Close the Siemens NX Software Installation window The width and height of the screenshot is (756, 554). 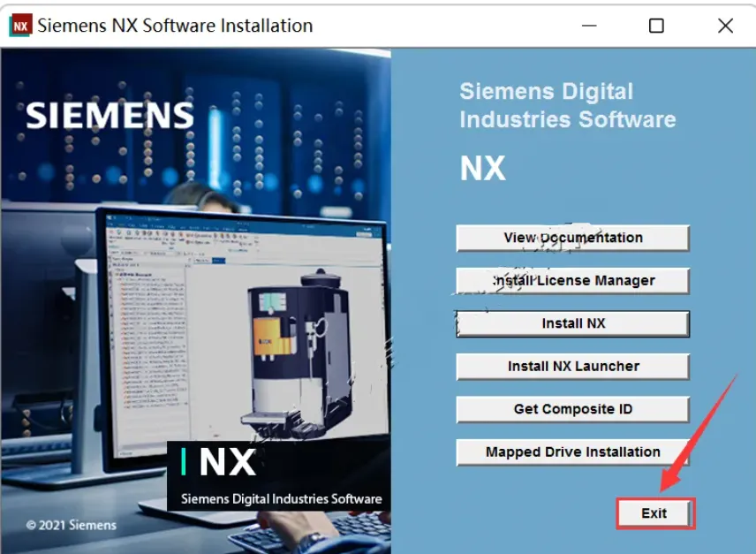[x=725, y=26]
